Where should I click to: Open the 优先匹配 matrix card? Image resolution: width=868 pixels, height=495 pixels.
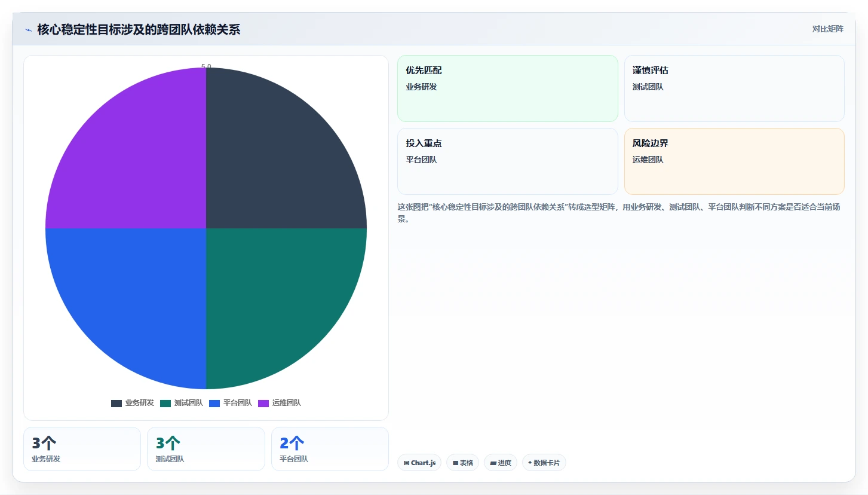[507, 88]
